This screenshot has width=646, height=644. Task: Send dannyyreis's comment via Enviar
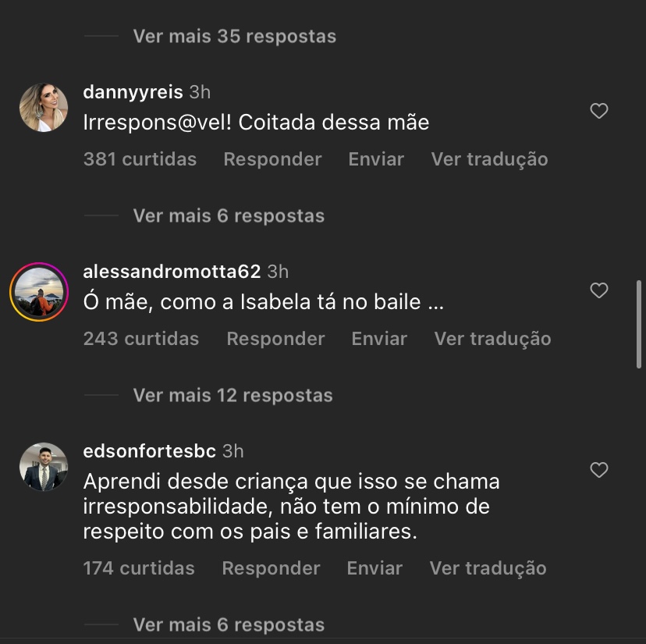pos(376,159)
